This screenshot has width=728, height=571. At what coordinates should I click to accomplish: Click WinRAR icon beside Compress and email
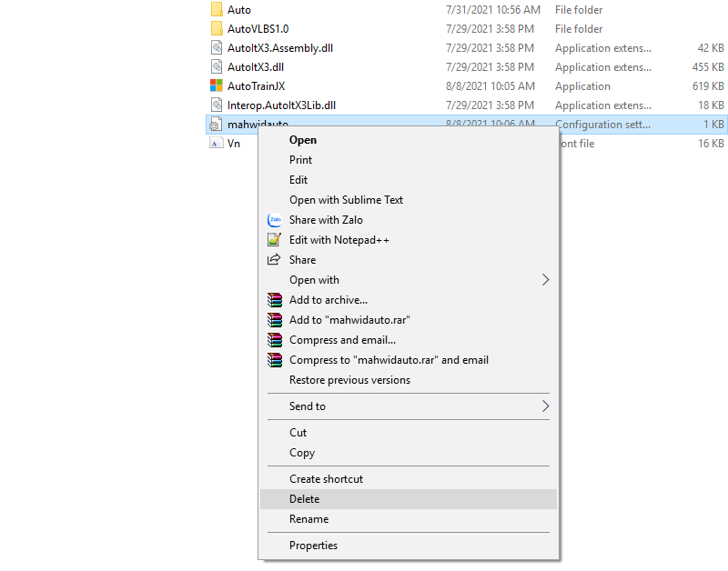point(274,340)
